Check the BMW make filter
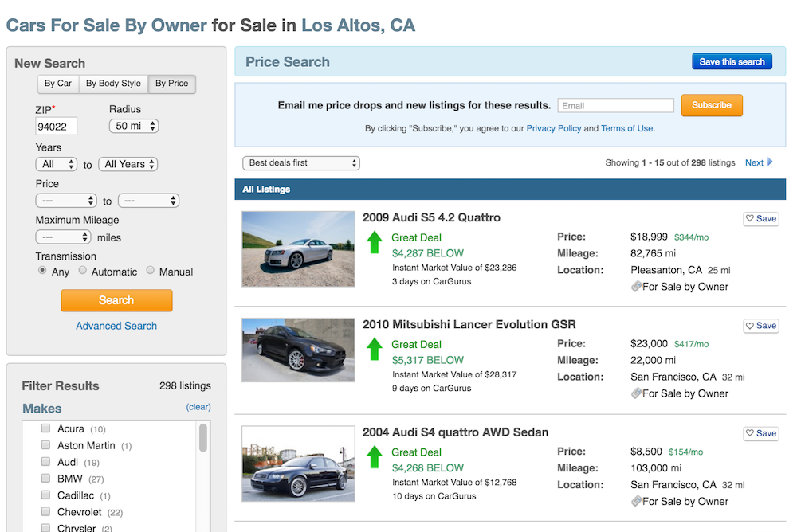The width and height of the screenshot is (797, 532). tap(45, 478)
